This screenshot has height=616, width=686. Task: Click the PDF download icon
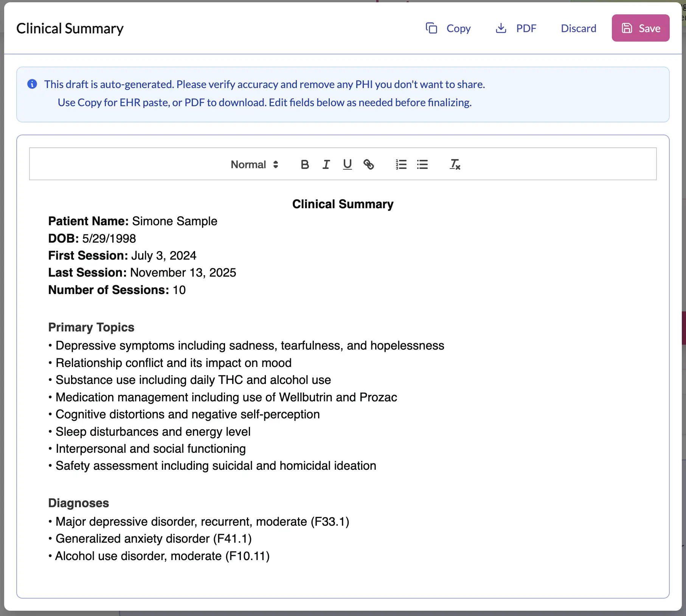point(501,28)
